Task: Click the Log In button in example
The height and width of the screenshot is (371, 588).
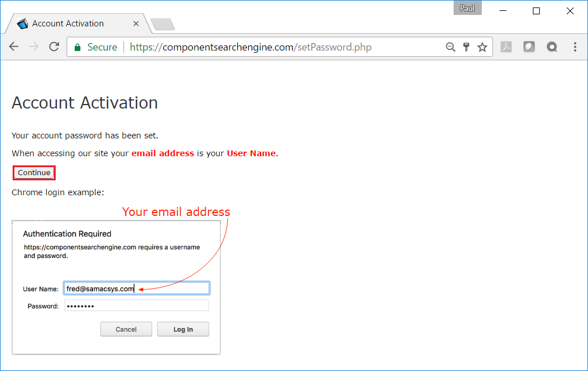Action: pos(183,329)
